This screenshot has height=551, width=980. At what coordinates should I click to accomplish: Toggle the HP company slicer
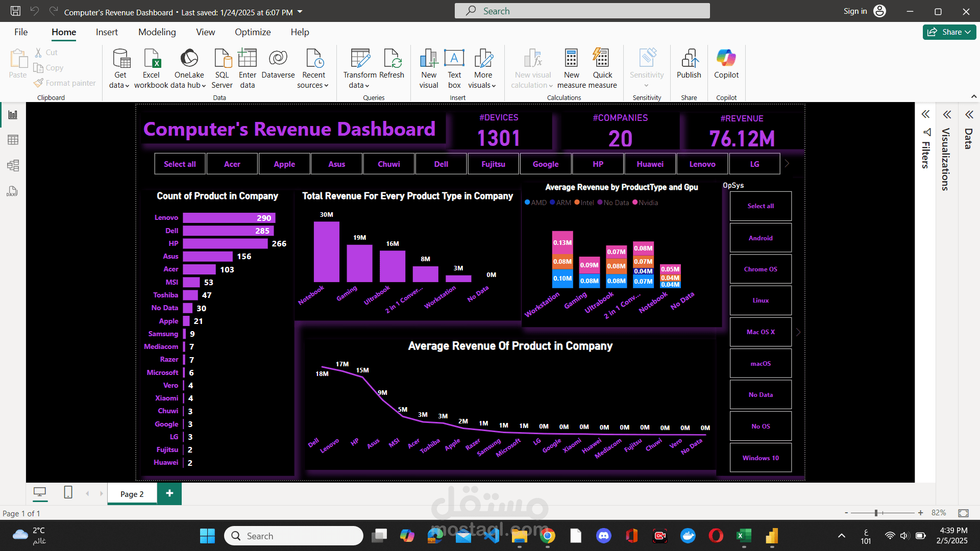click(598, 164)
